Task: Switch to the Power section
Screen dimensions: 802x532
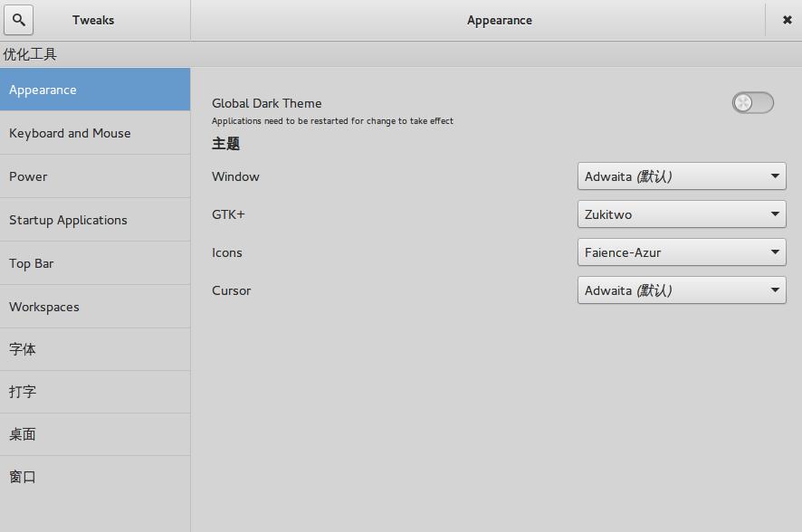Action: click(95, 176)
